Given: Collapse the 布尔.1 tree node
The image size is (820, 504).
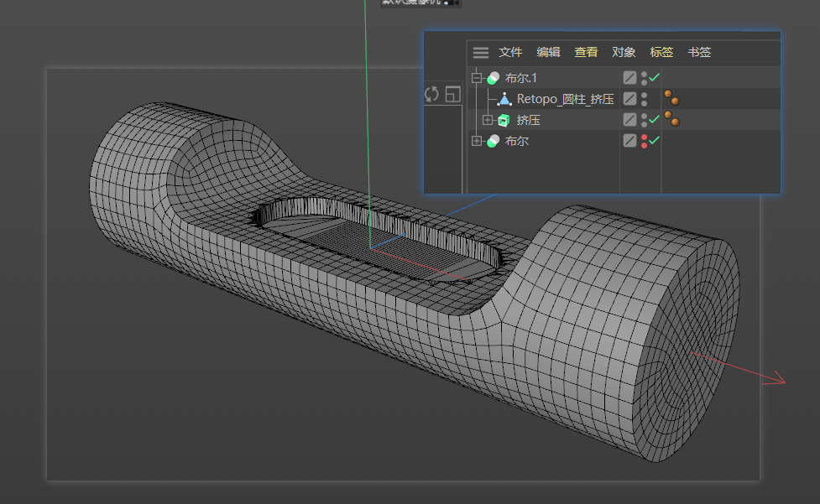Looking at the screenshot, I should click(477, 78).
